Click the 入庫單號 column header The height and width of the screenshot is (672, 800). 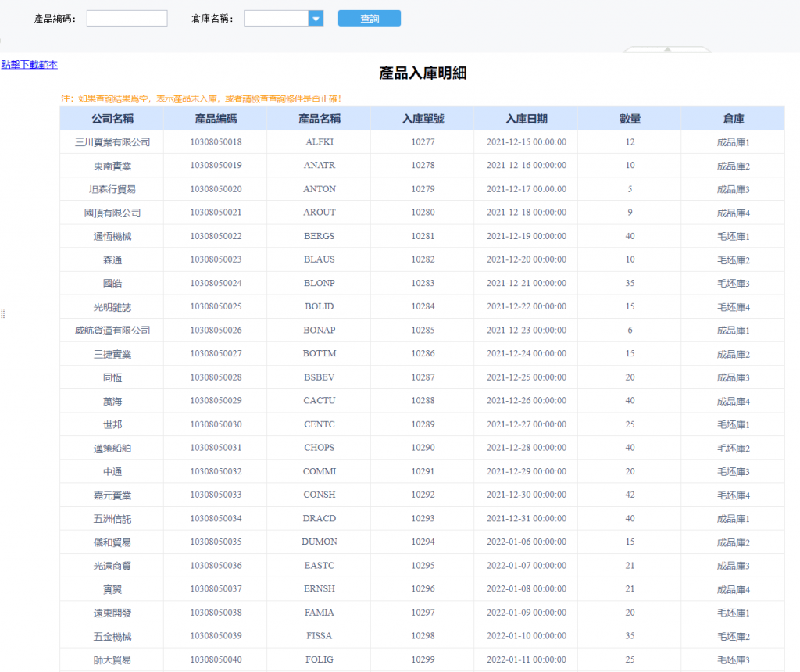(423, 119)
